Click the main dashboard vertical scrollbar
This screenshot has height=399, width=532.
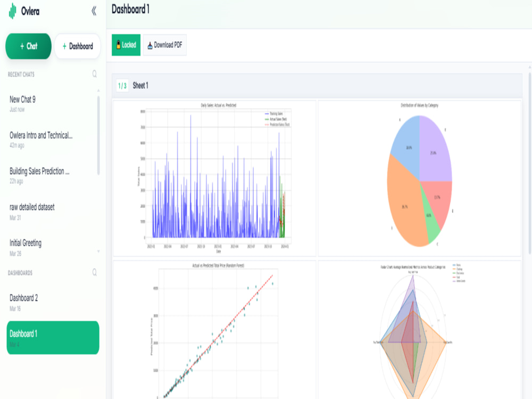tap(530, 163)
